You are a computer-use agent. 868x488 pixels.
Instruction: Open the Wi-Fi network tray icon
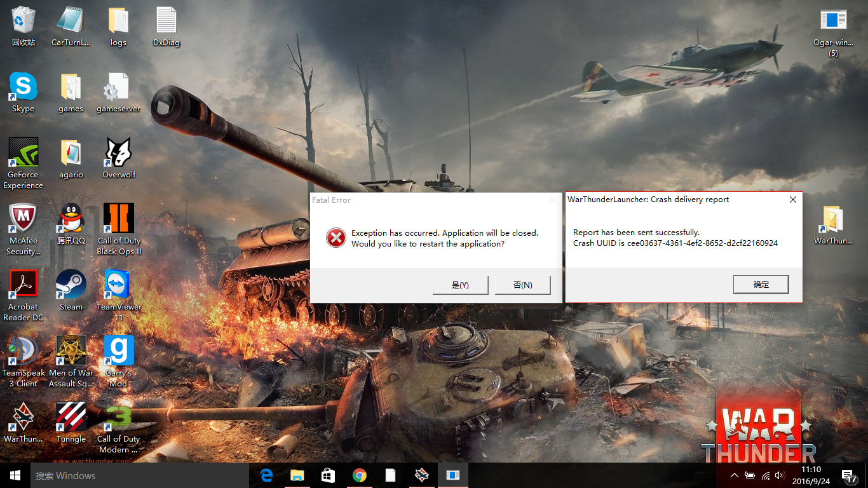point(766,475)
